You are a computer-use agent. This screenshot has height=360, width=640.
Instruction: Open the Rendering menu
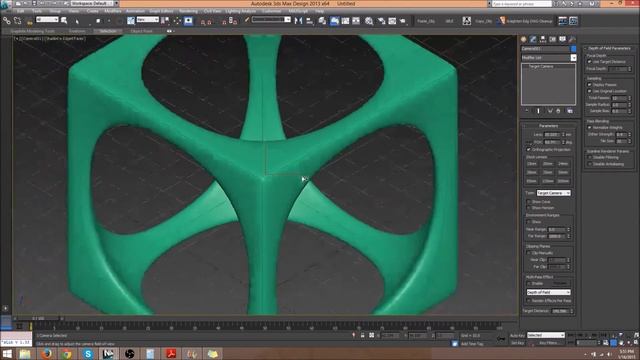[188, 11]
